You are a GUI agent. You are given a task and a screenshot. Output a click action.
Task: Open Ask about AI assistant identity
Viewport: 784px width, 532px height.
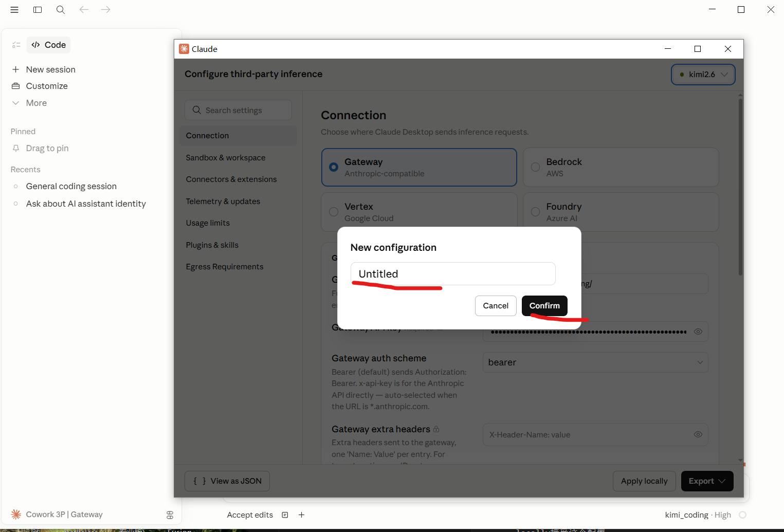pos(86,204)
